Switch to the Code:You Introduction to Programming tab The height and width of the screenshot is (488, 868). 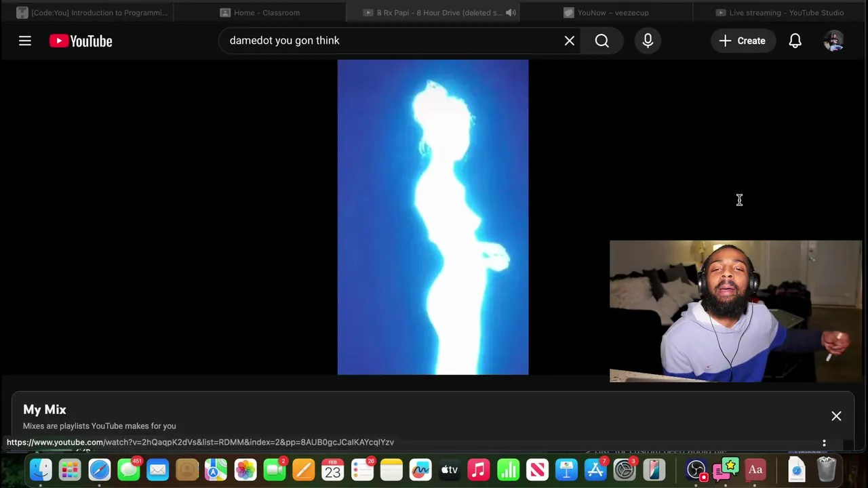(92, 12)
